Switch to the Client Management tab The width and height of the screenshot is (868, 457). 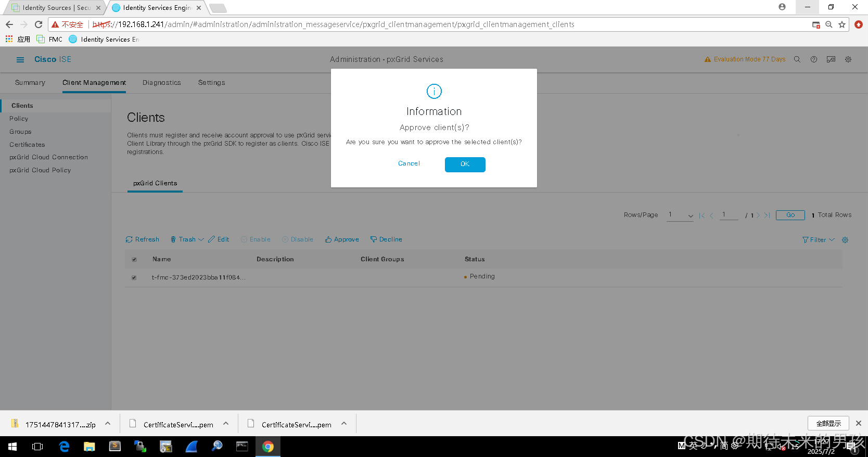tap(94, 83)
